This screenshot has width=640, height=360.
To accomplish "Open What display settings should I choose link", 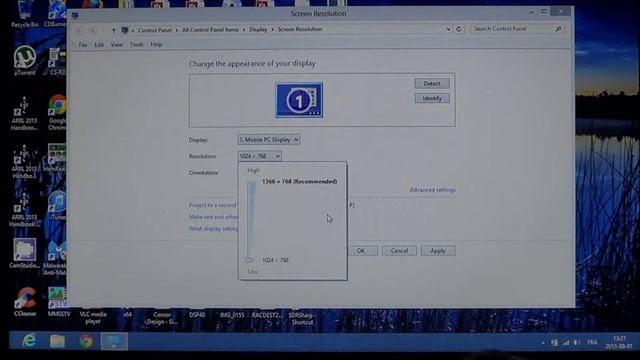I will (x=213, y=229).
